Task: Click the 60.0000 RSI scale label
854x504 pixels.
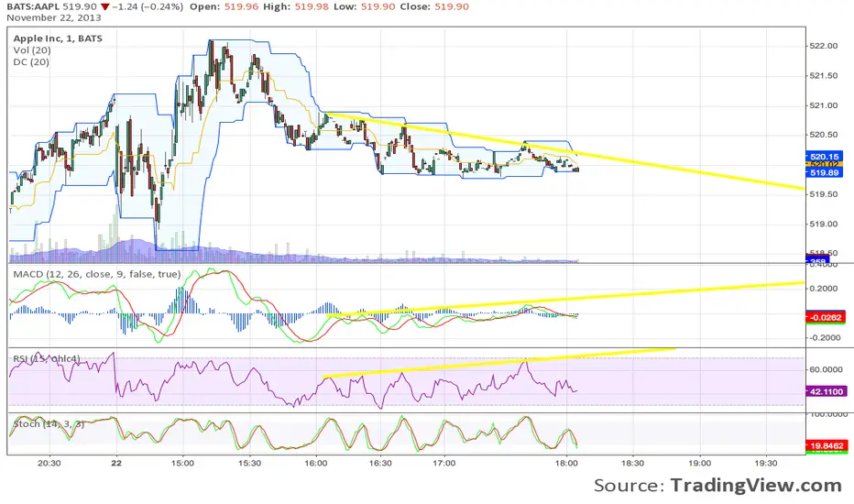Action: pyautogui.click(x=826, y=369)
